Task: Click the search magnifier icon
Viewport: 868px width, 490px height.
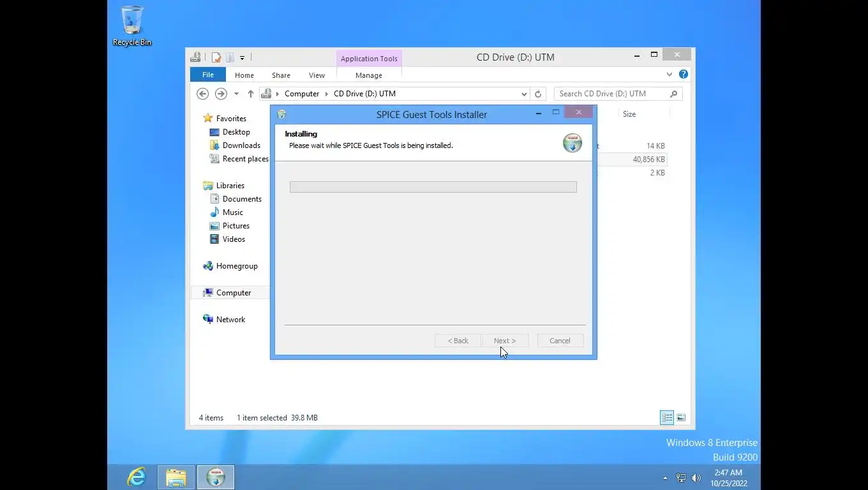Action: click(673, 94)
